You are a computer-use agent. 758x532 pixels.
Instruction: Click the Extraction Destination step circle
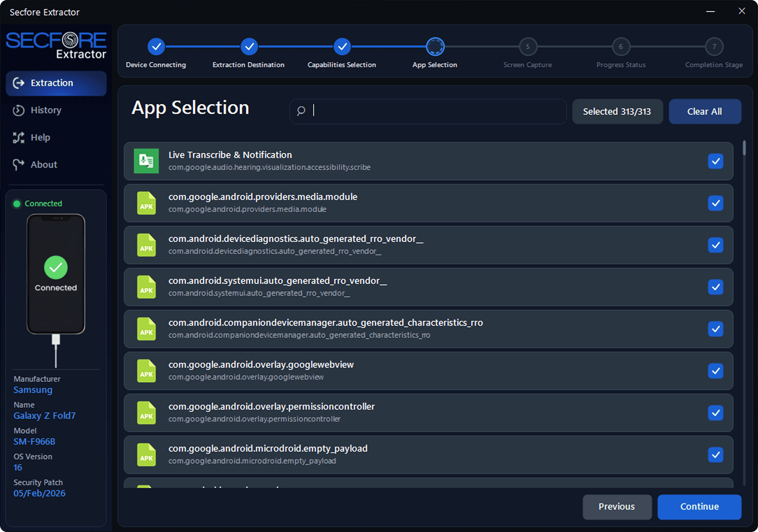pyautogui.click(x=249, y=46)
